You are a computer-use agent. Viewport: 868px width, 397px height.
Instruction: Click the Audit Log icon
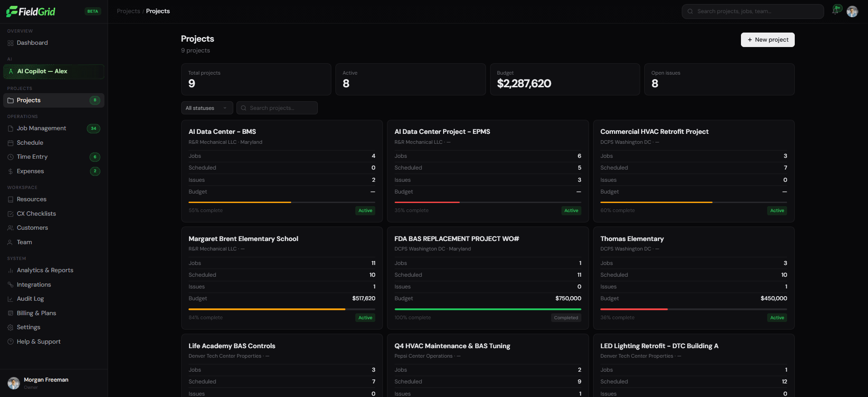point(10,299)
